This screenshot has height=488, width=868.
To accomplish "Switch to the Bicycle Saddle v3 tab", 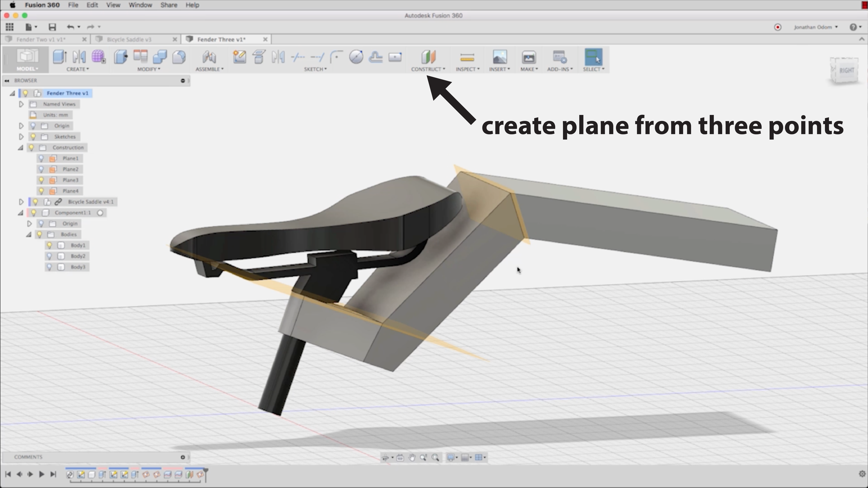I will (x=129, y=39).
